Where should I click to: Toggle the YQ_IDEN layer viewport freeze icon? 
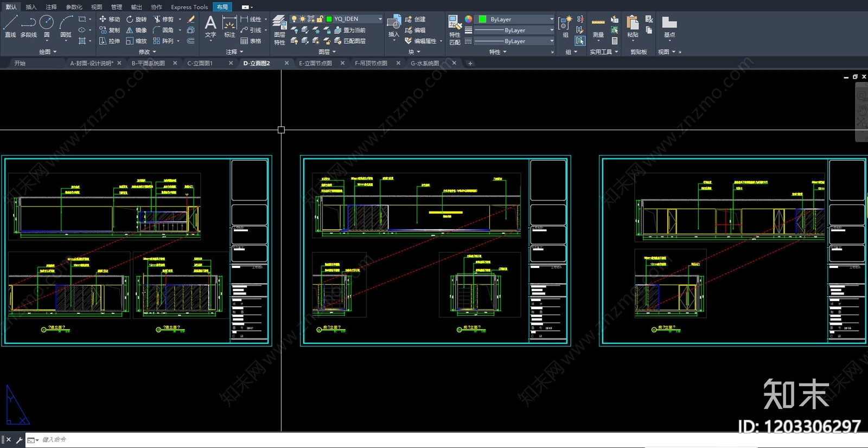click(311, 19)
